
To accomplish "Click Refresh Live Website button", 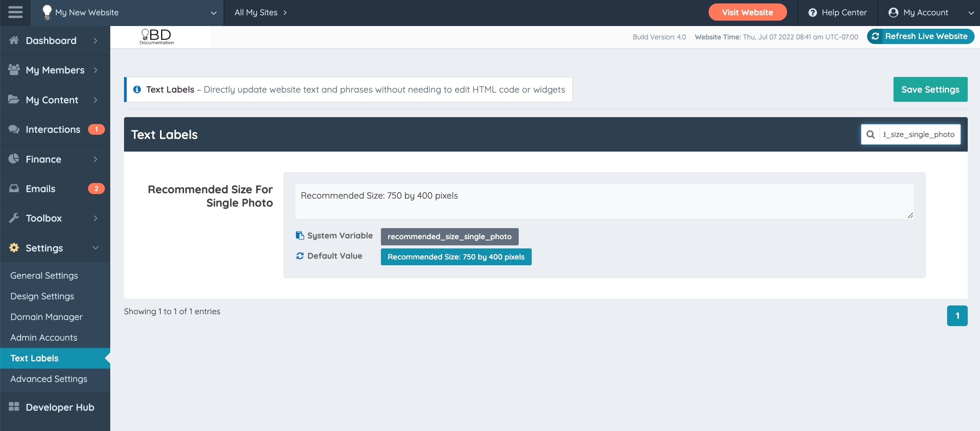I will [920, 36].
